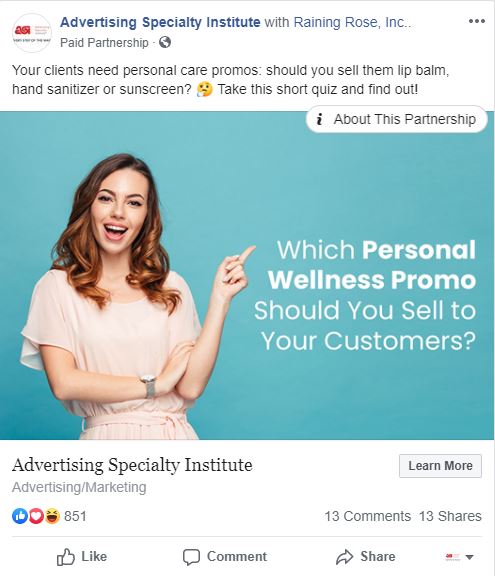
Task: Click the globe public audience icon
Action: (165, 42)
